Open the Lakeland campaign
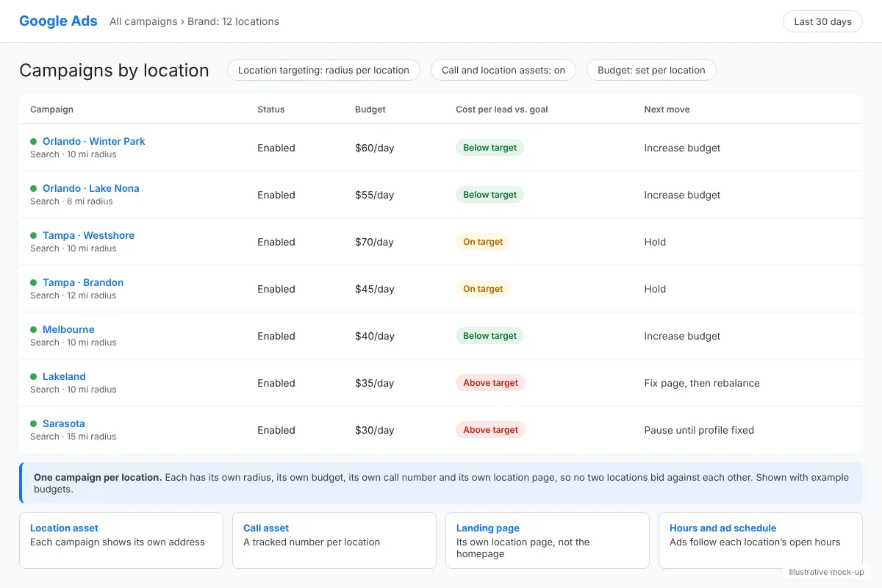The width and height of the screenshot is (882, 588). click(x=64, y=376)
